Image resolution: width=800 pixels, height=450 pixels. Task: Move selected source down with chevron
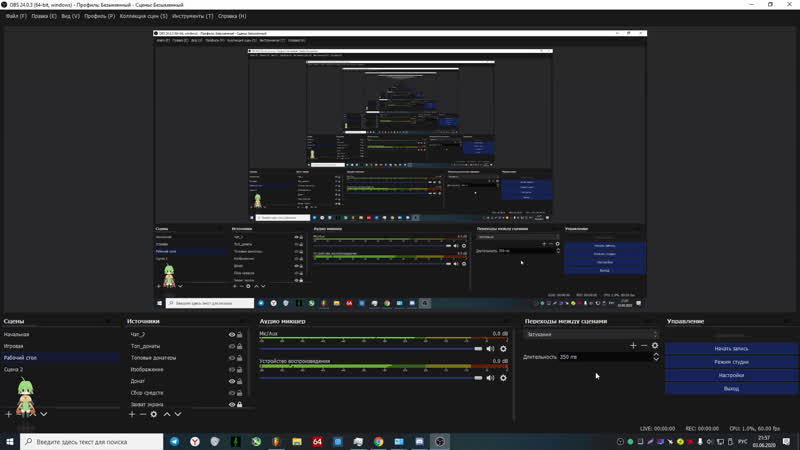(178, 414)
